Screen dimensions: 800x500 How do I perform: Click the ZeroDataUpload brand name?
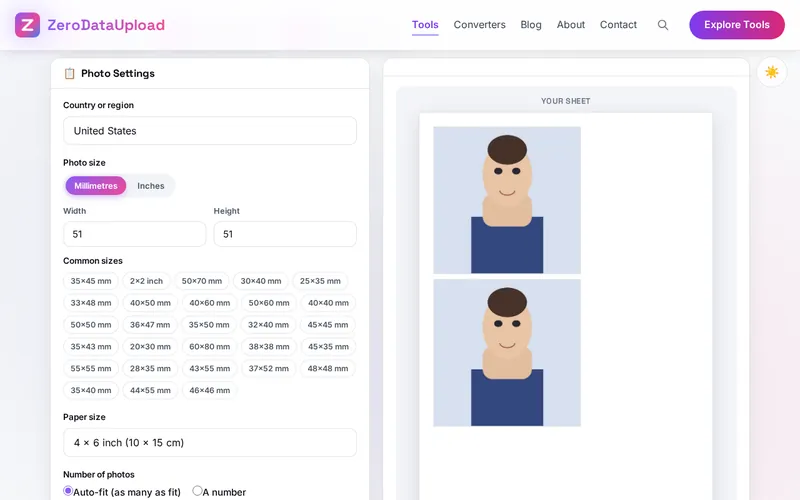pos(106,25)
